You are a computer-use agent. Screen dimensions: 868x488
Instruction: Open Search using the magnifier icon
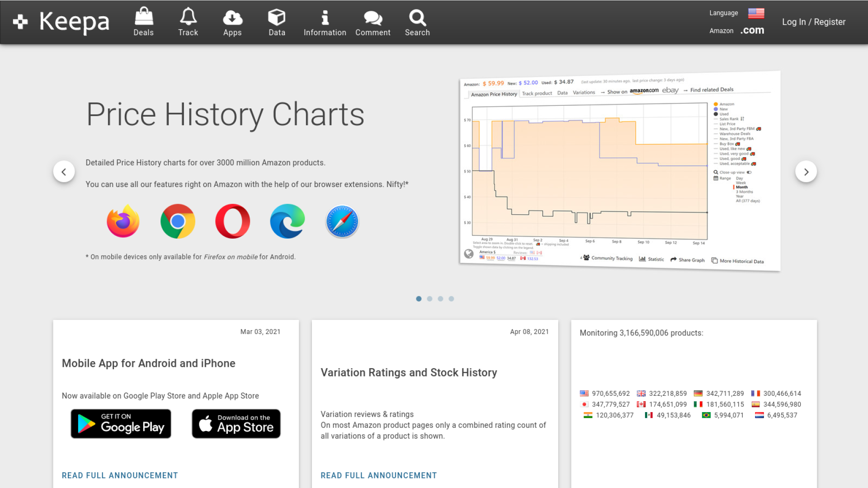pyautogui.click(x=417, y=18)
